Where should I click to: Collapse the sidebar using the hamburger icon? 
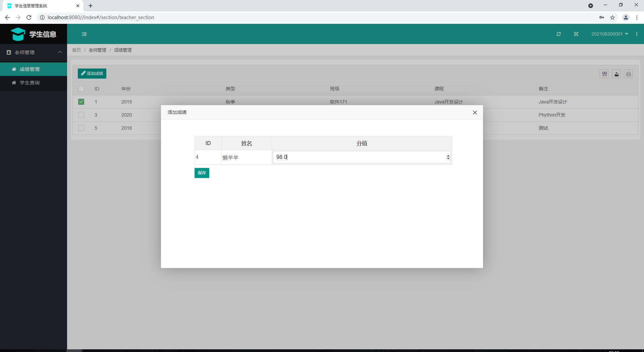coord(84,34)
